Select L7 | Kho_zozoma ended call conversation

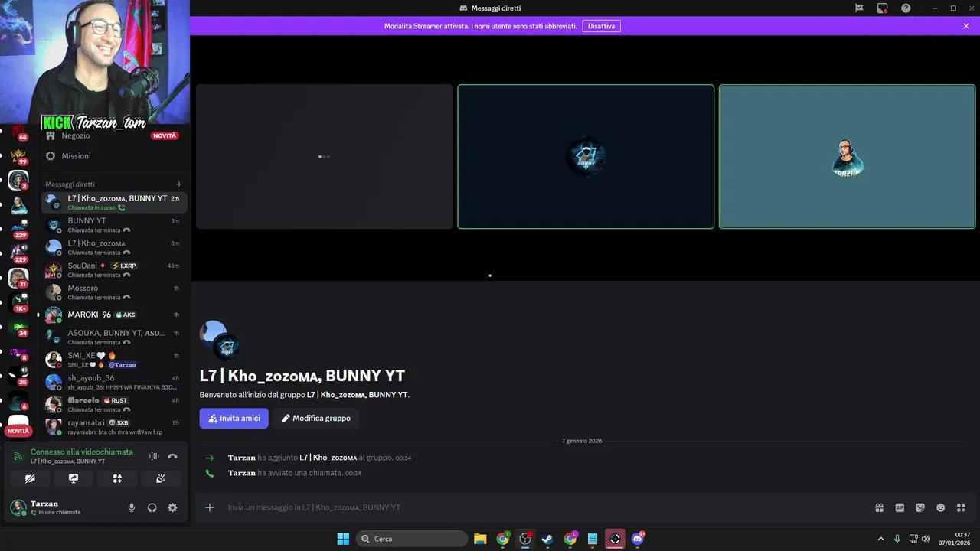pyautogui.click(x=113, y=247)
